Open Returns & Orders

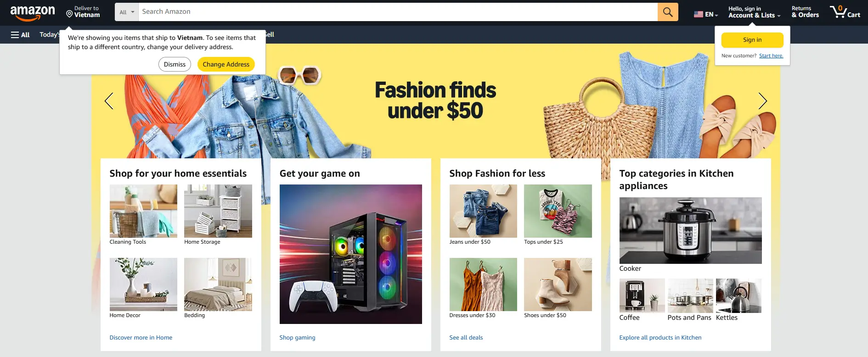(x=805, y=12)
